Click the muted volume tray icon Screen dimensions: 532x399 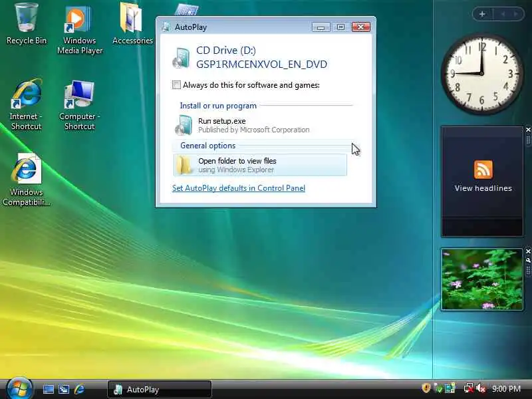click(481, 388)
